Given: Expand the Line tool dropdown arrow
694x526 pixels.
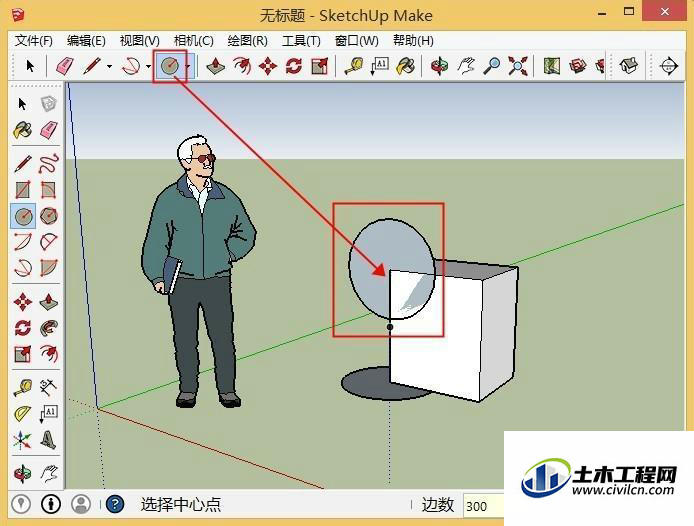Looking at the screenshot, I should click(x=109, y=67).
